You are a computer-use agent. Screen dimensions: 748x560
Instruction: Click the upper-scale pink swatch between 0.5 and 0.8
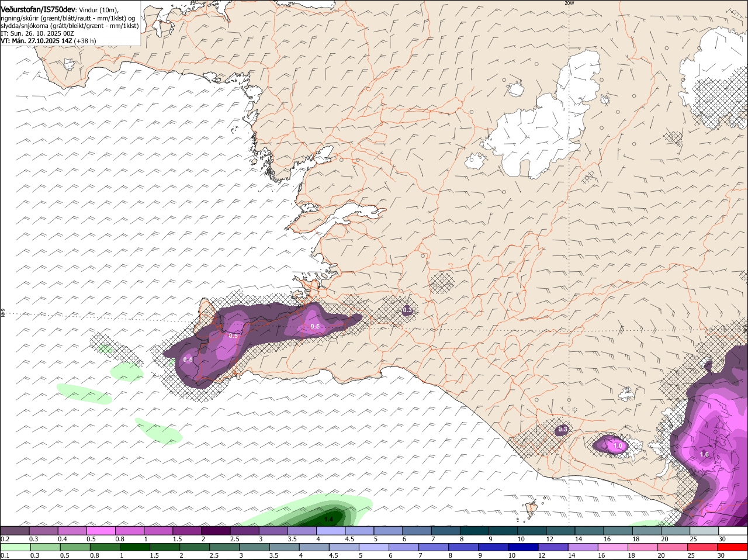tap(101, 531)
